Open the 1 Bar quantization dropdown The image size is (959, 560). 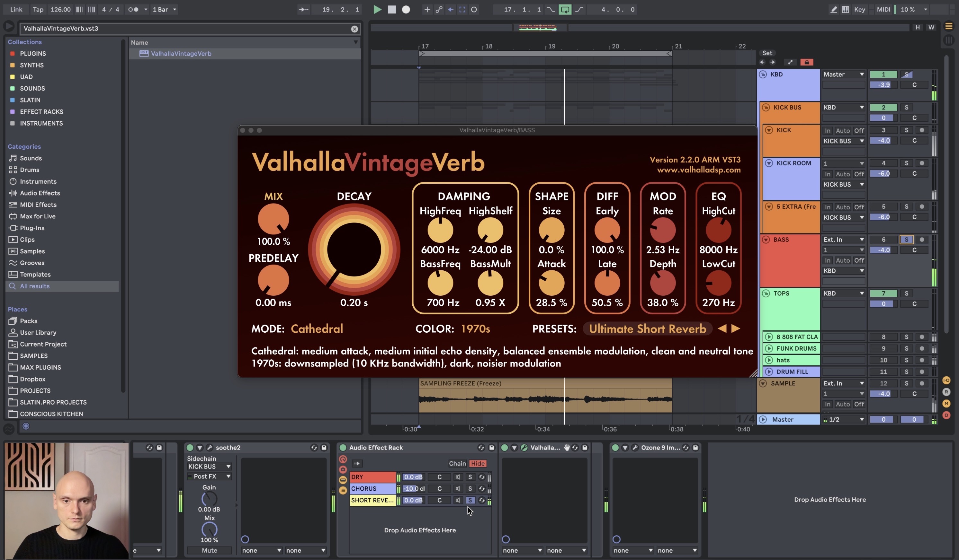(165, 10)
